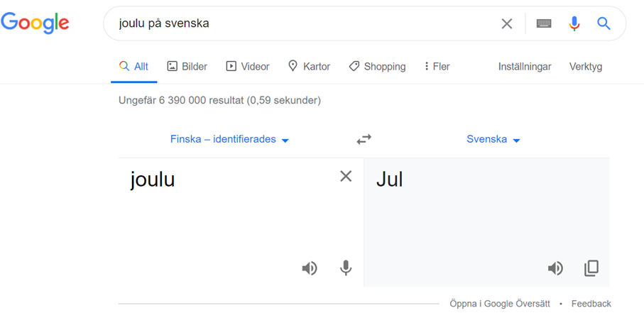
Task: Open the Svenska target language dropdown
Action: (493, 139)
